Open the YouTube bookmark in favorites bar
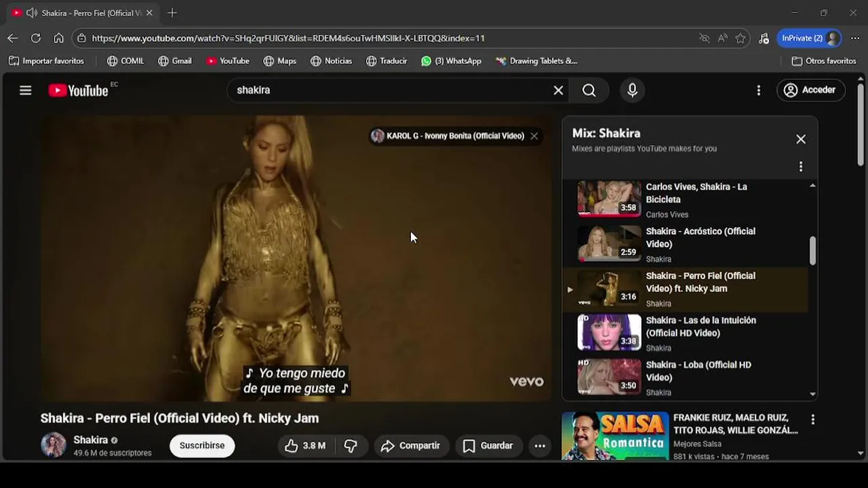This screenshot has height=488, width=868. (x=228, y=61)
